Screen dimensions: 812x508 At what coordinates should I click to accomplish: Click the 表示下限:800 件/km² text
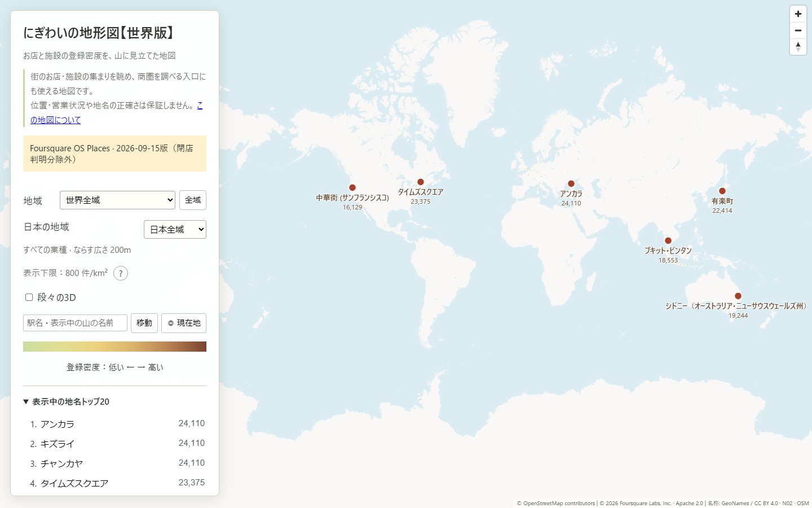pyautogui.click(x=65, y=273)
